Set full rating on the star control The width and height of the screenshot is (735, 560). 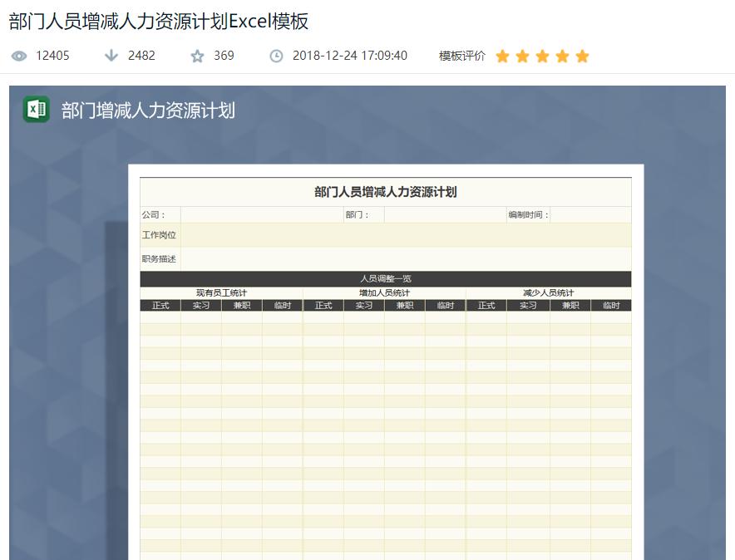pos(583,56)
